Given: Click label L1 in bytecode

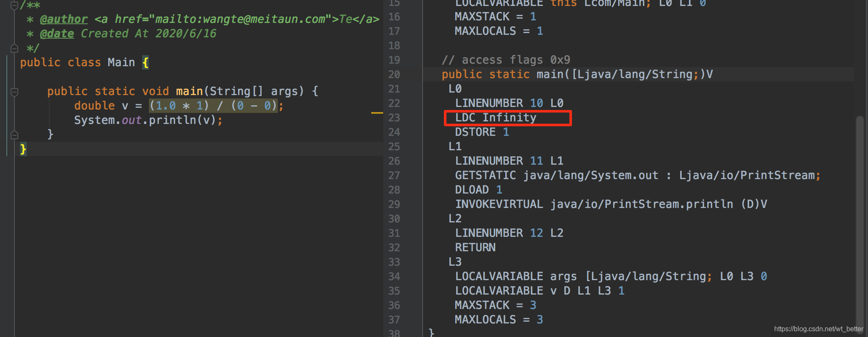Looking at the screenshot, I should coord(455,146).
